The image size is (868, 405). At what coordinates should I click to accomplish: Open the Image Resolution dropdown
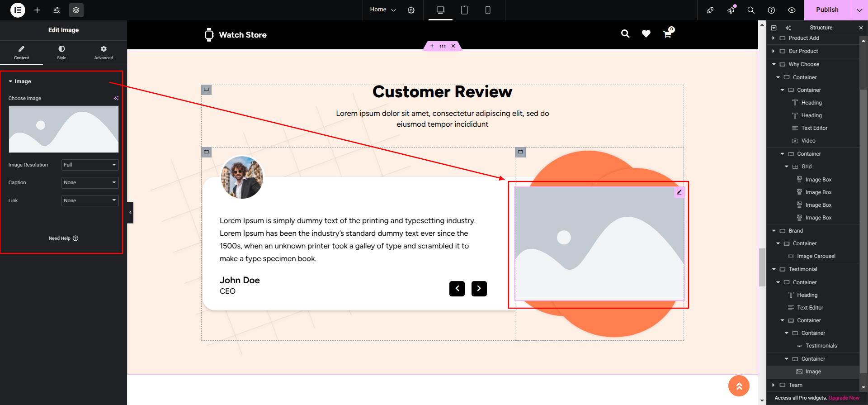pyautogui.click(x=90, y=165)
